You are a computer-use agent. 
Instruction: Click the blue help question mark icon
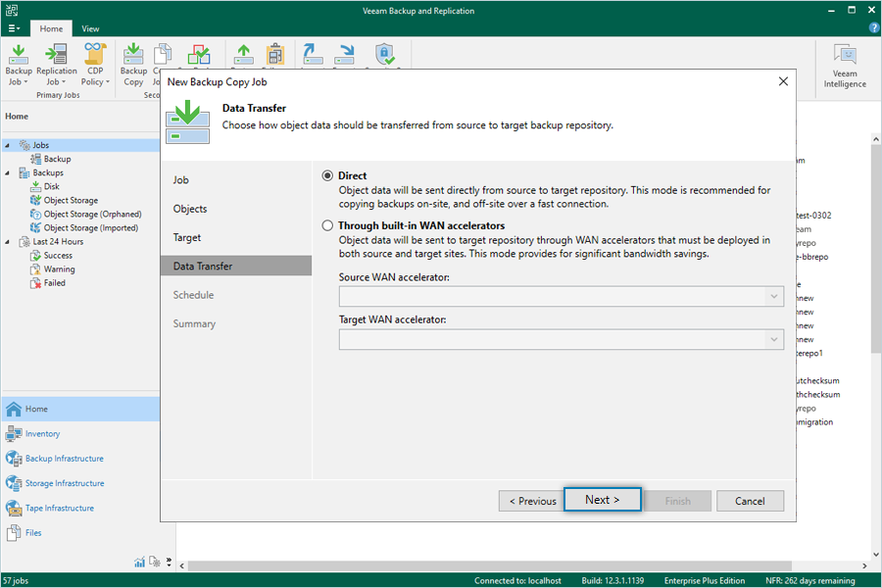[873, 27]
